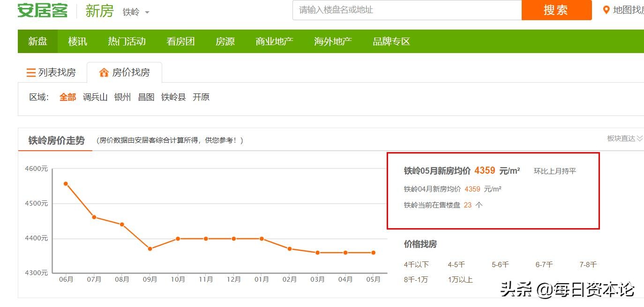Select the 新盘 menu item
This screenshot has width=644, height=307.
(x=37, y=41)
